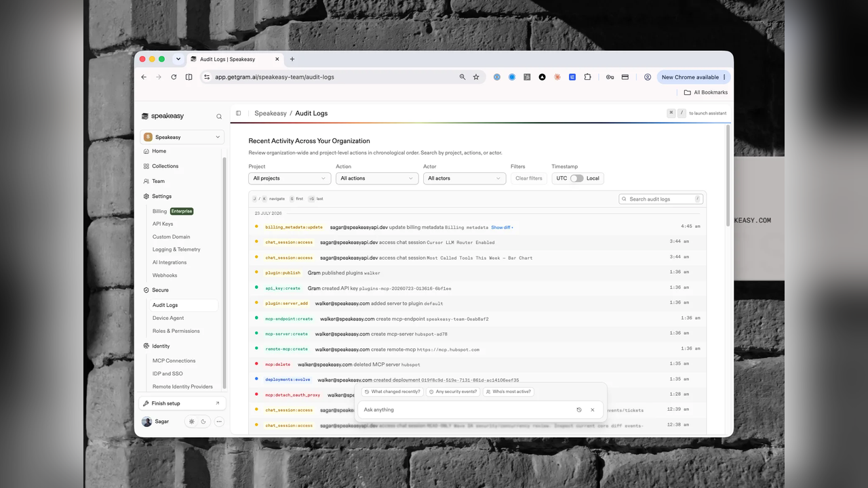Open Chrome three-dot menu
This screenshot has width=868, height=488.
tap(724, 77)
